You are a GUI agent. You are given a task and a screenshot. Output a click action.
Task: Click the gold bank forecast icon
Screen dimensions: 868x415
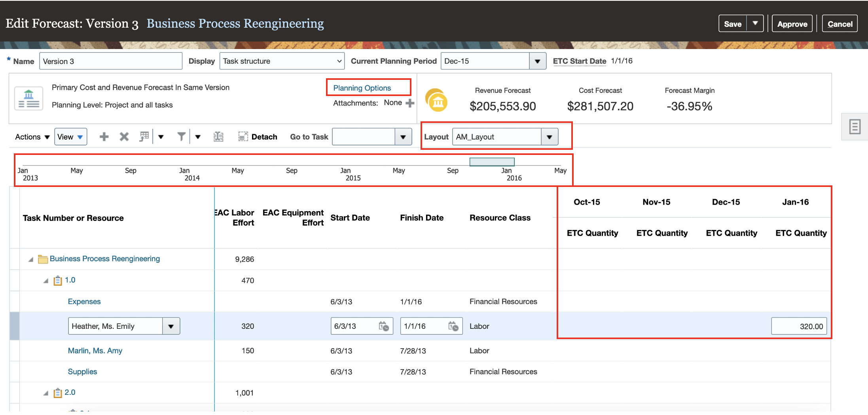pyautogui.click(x=436, y=100)
